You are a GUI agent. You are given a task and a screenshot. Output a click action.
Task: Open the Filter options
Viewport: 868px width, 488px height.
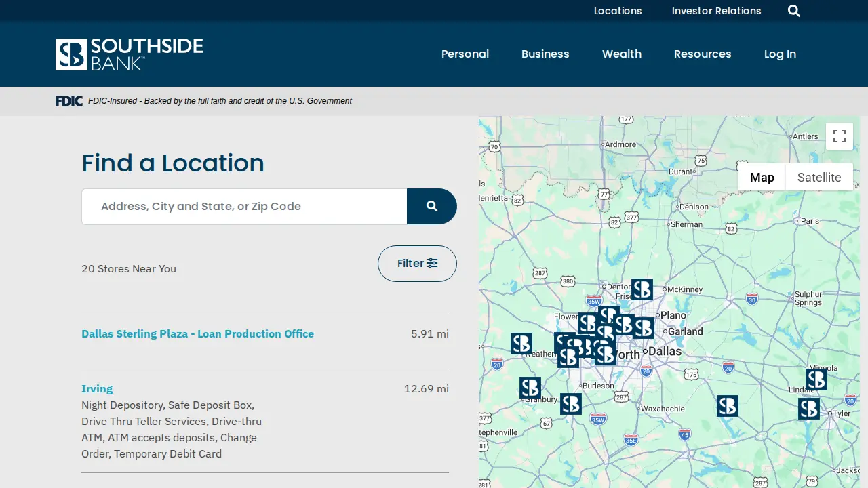click(417, 264)
